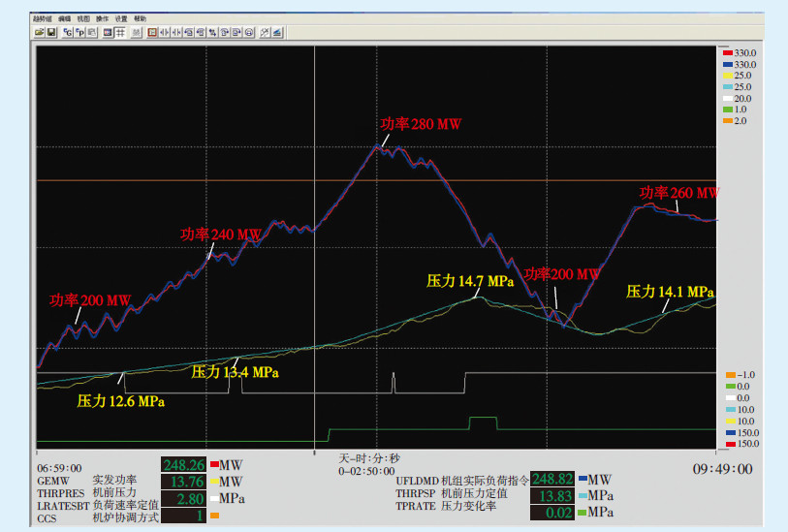
Task: Open the 视图 menu
Action: click(x=83, y=18)
